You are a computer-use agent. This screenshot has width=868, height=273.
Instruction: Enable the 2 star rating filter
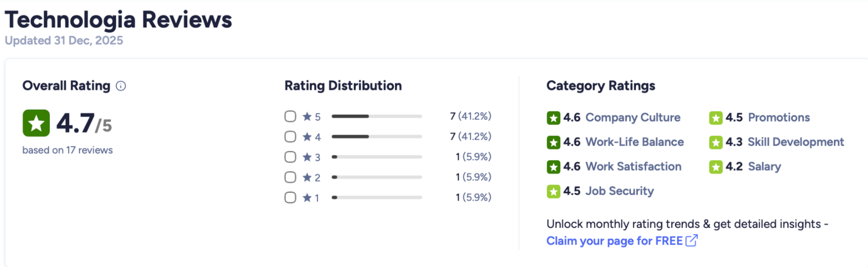[x=290, y=177]
